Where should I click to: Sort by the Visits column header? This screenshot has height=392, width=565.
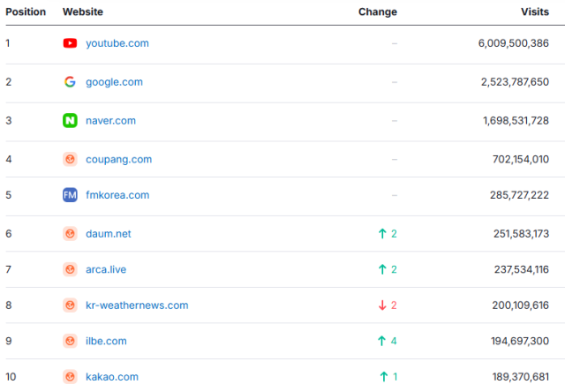click(x=535, y=12)
